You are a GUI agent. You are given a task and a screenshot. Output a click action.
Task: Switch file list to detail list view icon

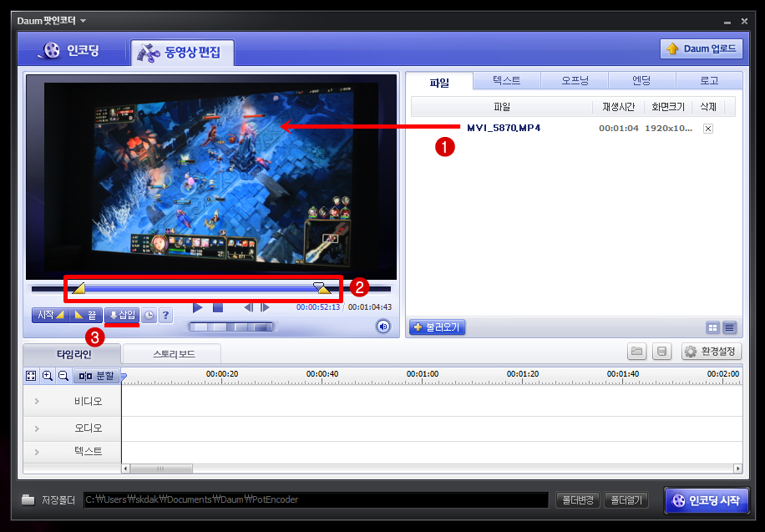(x=729, y=328)
